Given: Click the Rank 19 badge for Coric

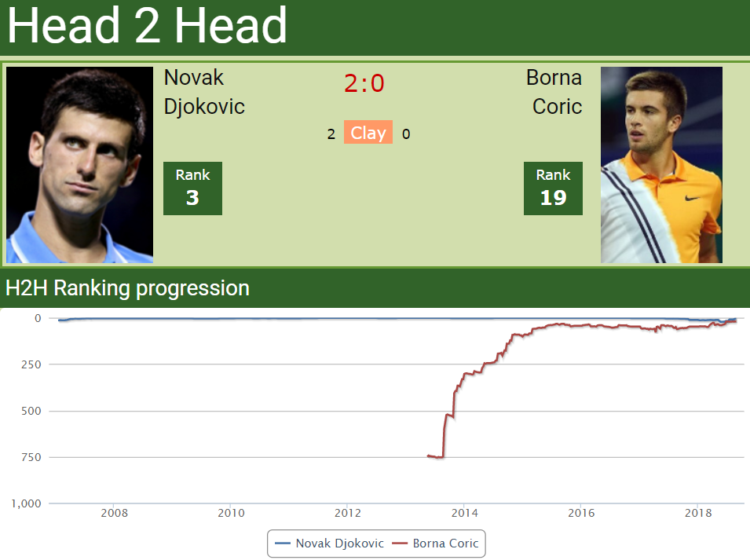Looking at the screenshot, I should (x=553, y=188).
